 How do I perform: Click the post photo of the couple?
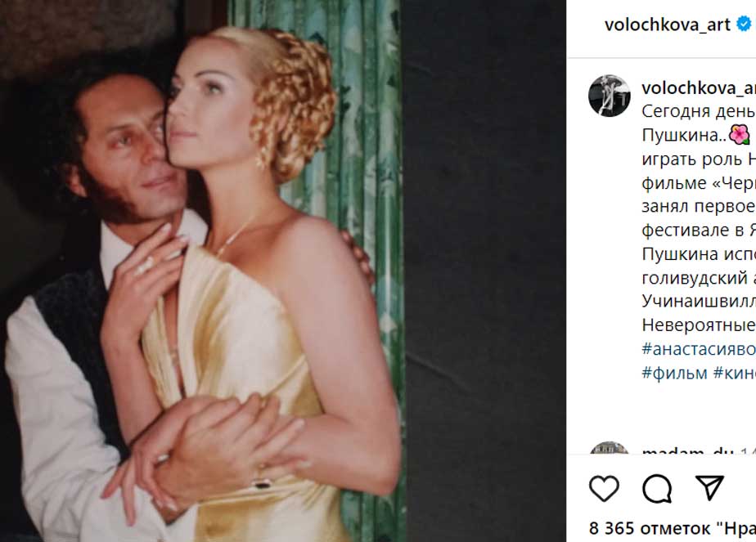point(205,270)
